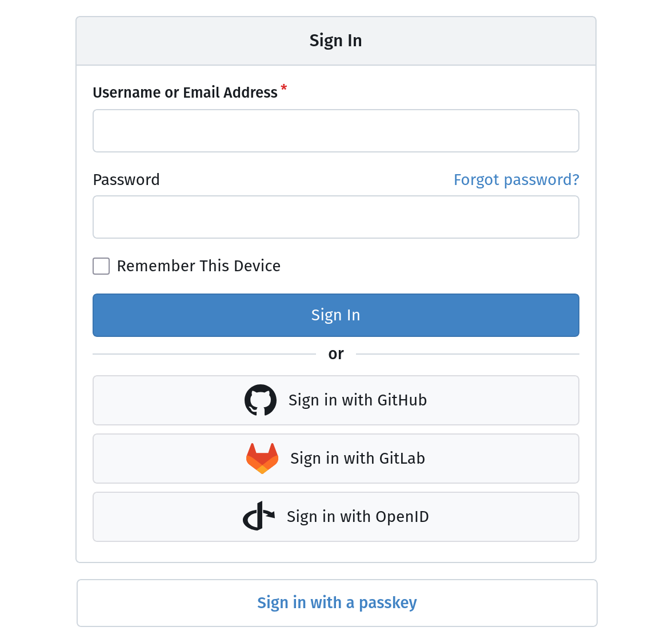
Task: Click the "or" divider text
Action: tap(336, 354)
